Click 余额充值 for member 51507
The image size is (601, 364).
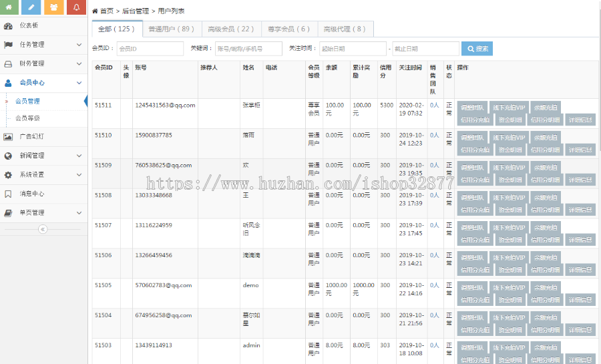coord(546,228)
